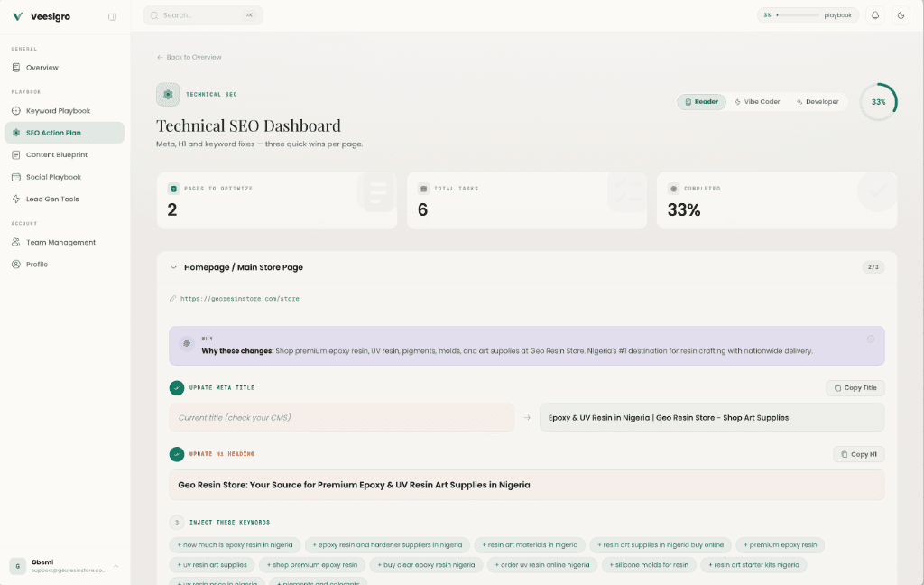Click the Team Management people icon
The image size is (924, 585).
coord(16,242)
